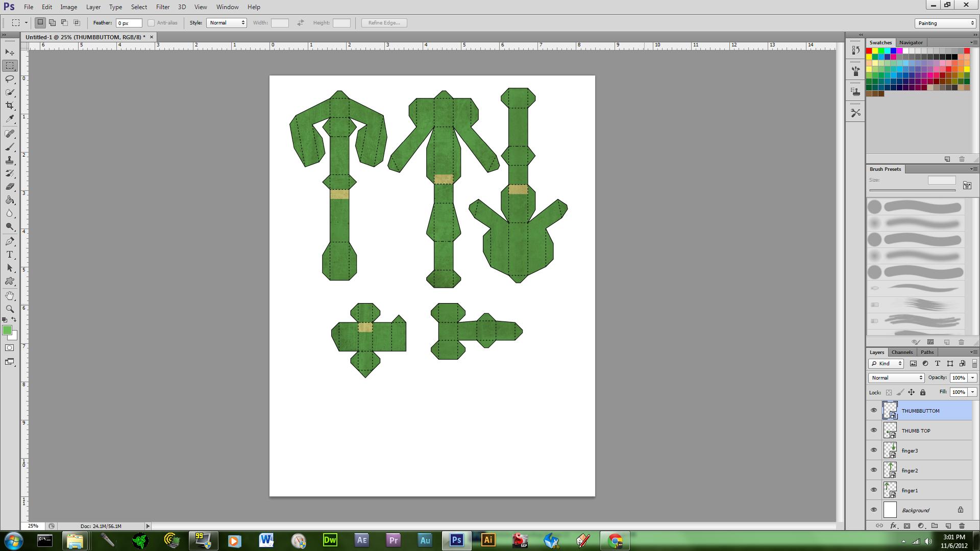Viewport: 980px width, 551px height.
Task: Hide the THUMBBUTTOM layer
Action: (x=874, y=410)
